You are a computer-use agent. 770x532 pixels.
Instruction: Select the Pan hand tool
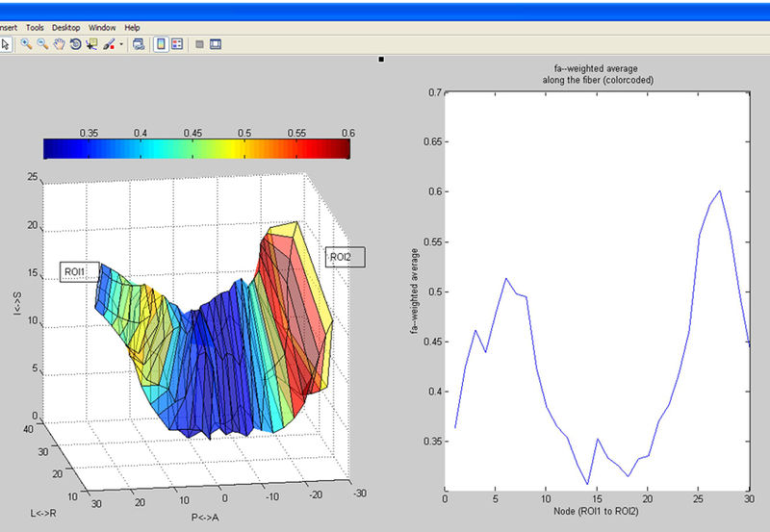(59, 44)
